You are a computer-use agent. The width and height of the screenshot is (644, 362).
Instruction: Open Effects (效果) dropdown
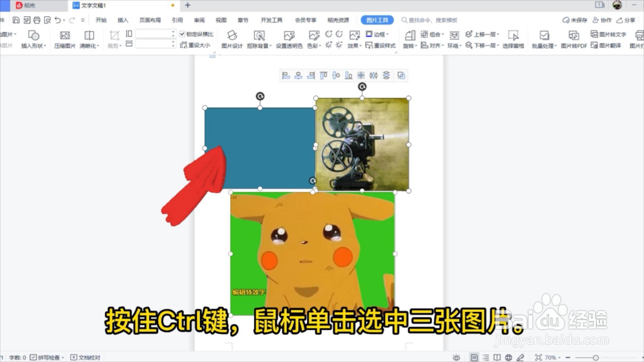pos(355,45)
